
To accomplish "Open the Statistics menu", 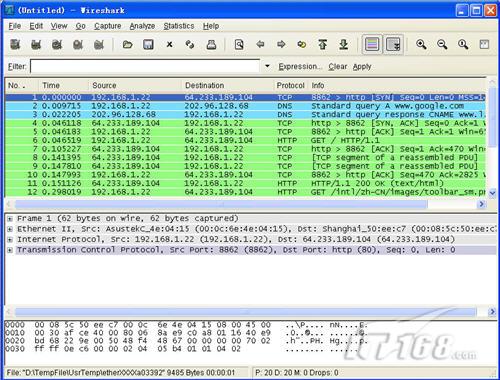I will pos(179,26).
